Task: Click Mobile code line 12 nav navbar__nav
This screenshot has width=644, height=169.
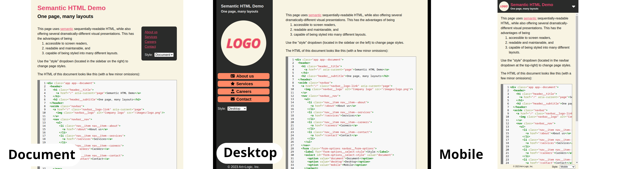Action: tap(536, 123)
